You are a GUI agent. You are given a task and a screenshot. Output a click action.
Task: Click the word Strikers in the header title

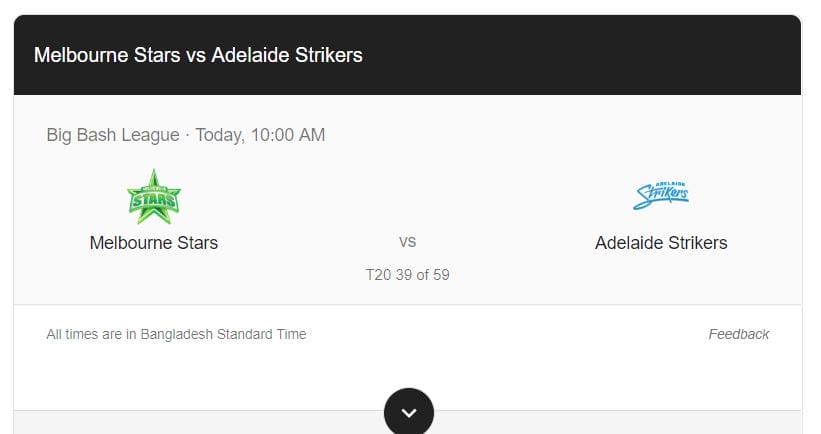[329, 55]
